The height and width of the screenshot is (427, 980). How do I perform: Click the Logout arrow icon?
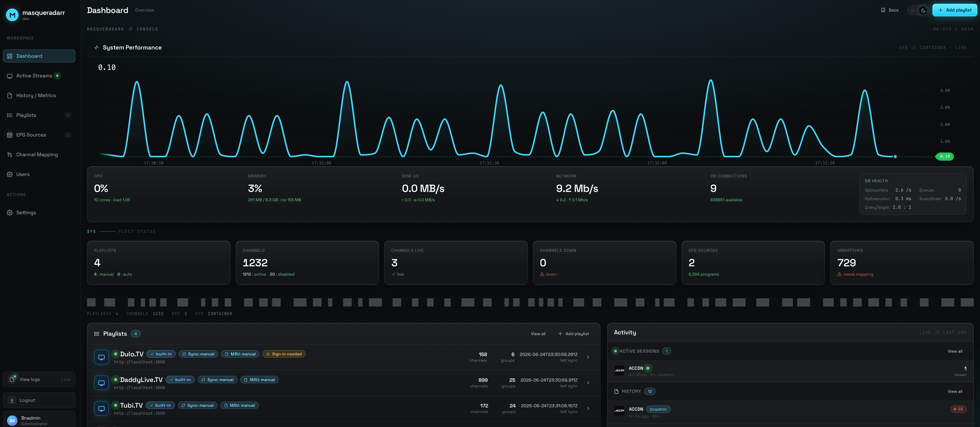click(12, 400)
